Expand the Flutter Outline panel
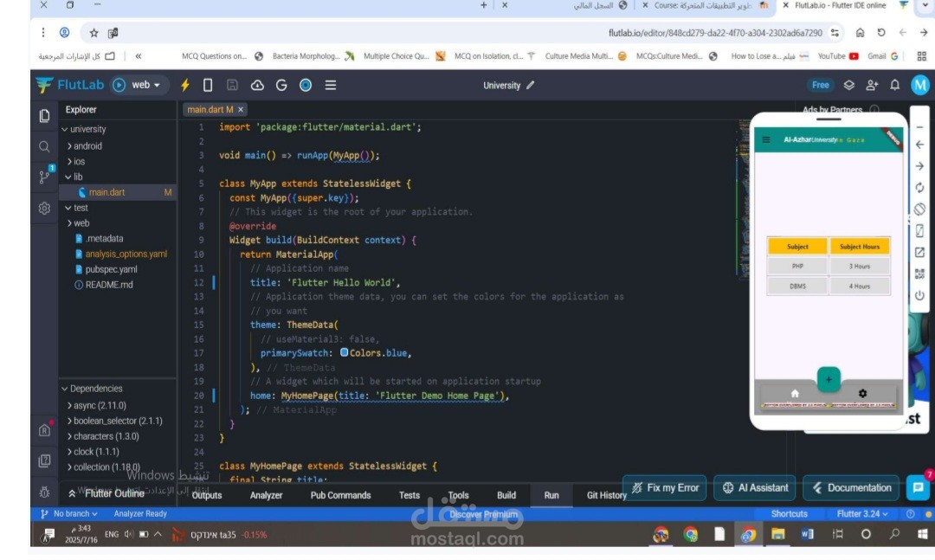Image resolution: width=935 pixels, height=560 pixels. coord(107,493)
